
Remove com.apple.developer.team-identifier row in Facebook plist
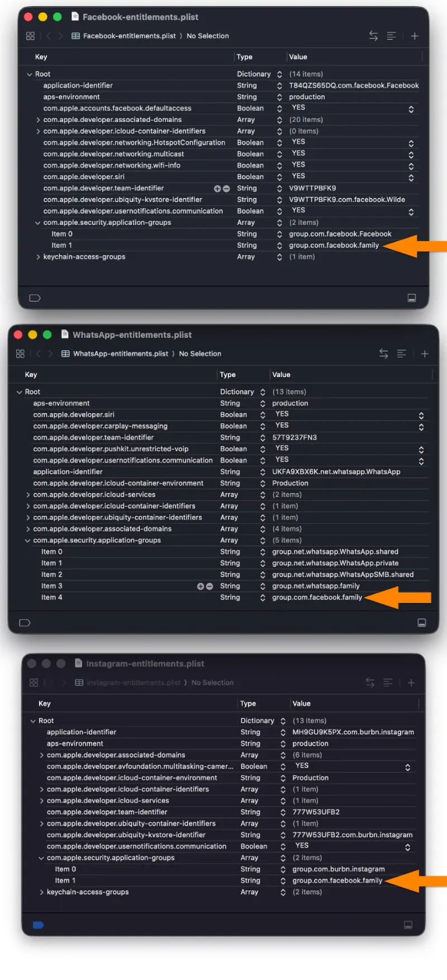pos(226,189)
